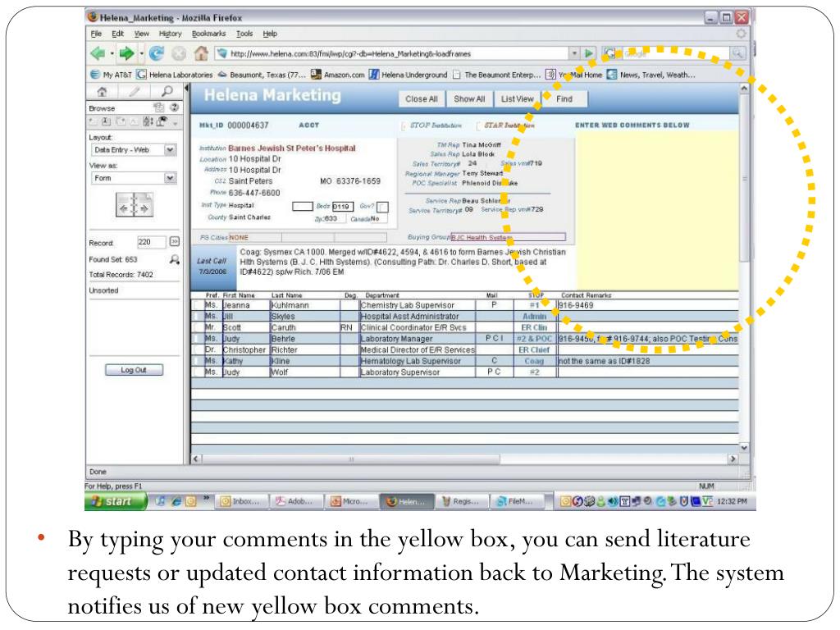Toggle the Gov? checkbox
The image size is (840, 630).
tap(382, 207)
